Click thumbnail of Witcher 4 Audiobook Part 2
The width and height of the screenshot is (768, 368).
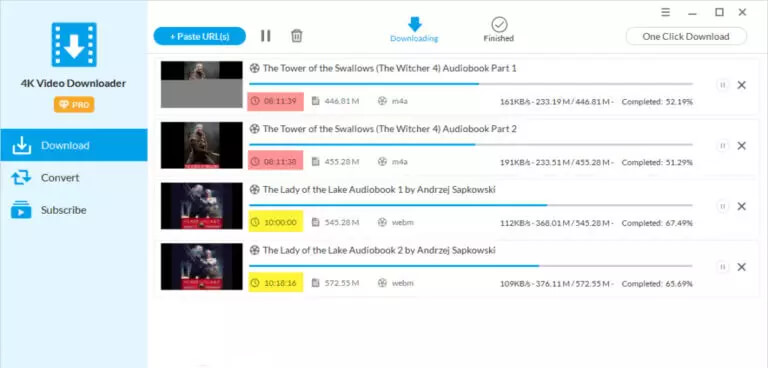(202, 145)
